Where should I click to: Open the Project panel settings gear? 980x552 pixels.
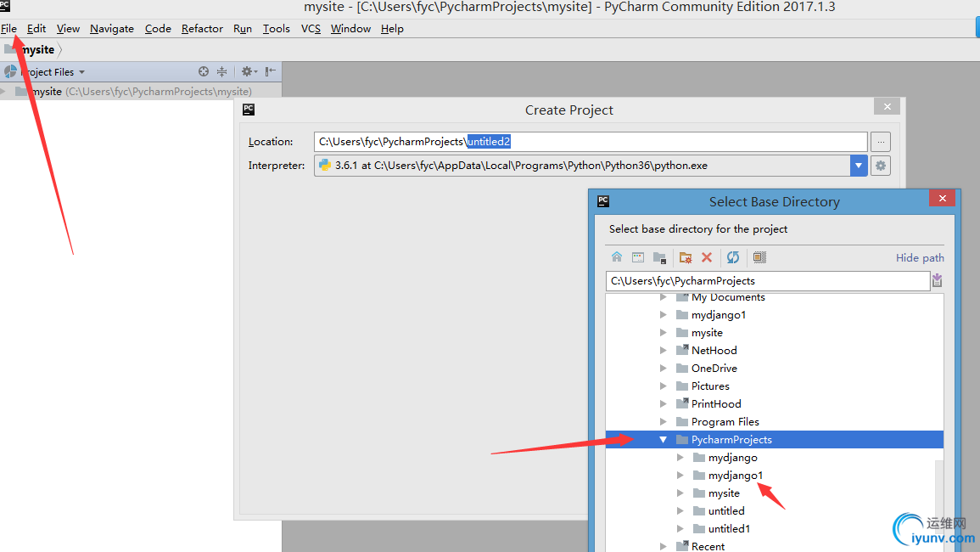(x=249, y=72)
